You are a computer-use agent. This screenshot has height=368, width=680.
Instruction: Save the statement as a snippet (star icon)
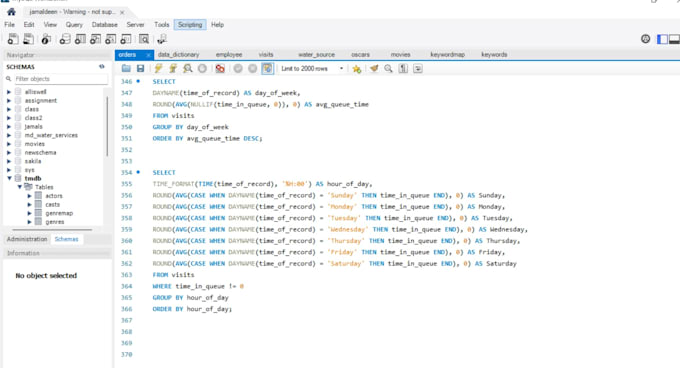coord(357,68)
